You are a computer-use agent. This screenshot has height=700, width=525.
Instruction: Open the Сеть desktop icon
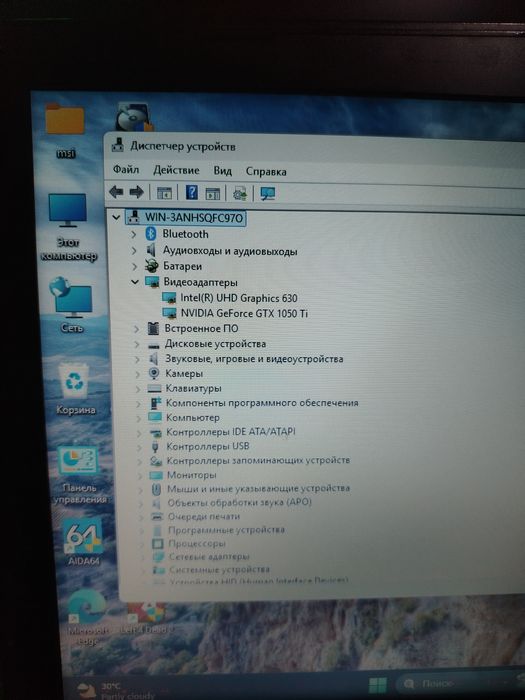point(71,304)
